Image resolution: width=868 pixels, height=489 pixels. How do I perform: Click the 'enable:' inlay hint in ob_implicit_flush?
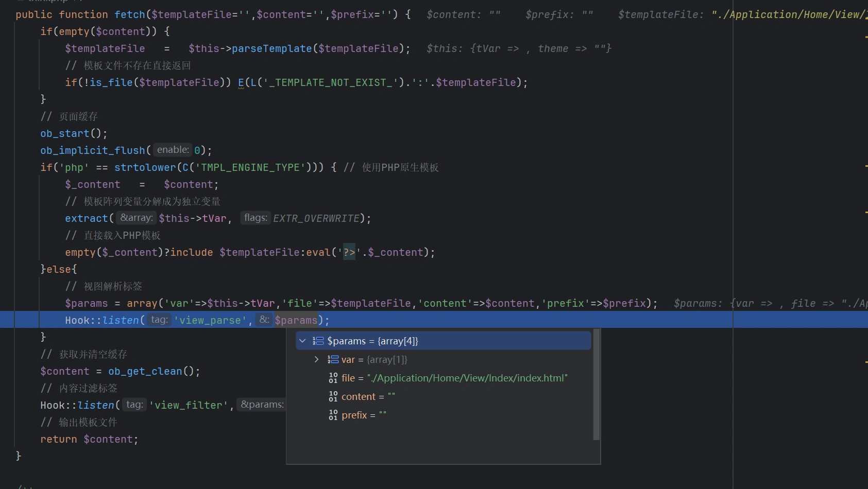point(173,150)
